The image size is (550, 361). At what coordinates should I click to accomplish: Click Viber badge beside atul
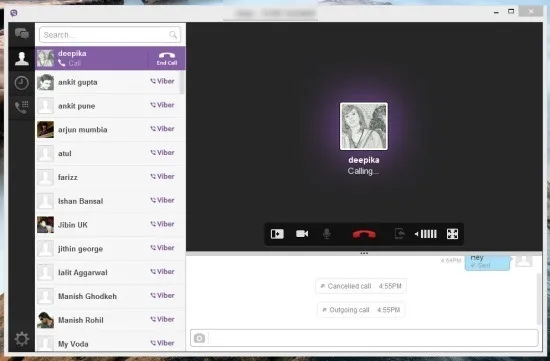coord(162,153)
